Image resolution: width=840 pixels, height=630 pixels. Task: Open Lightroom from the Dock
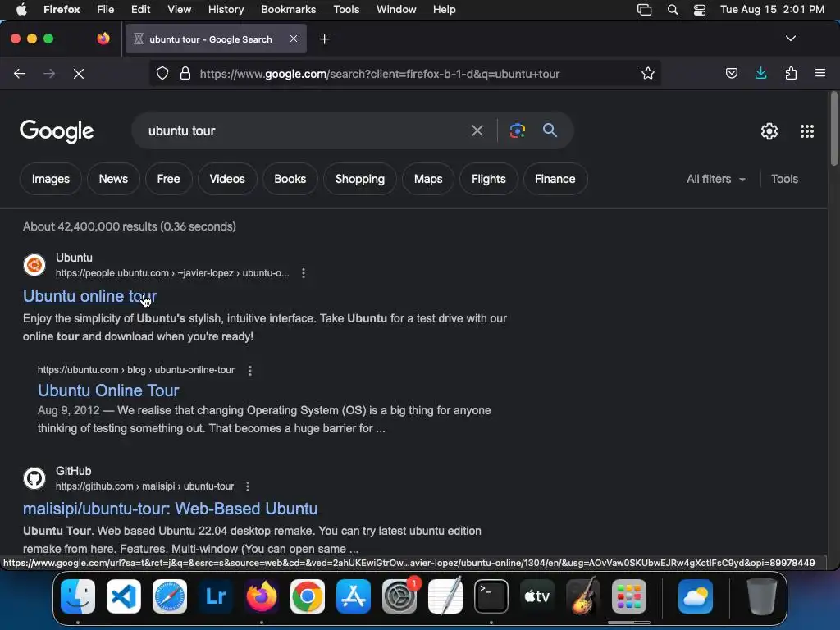216,596
